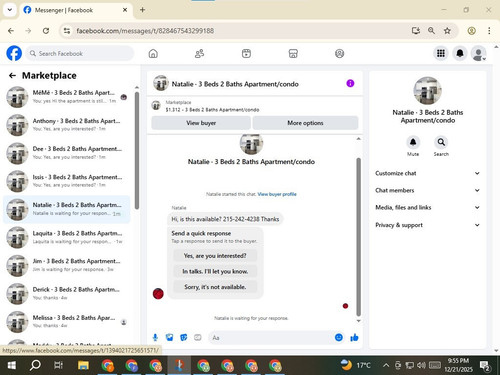Click the More options button

click(x=305, y=123)
